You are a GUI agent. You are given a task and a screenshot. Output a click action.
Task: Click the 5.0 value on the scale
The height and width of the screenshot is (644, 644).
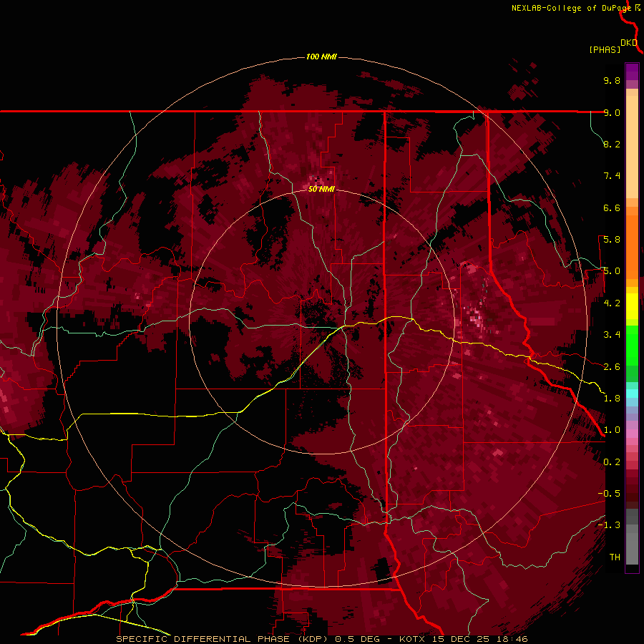pos(612,271)
